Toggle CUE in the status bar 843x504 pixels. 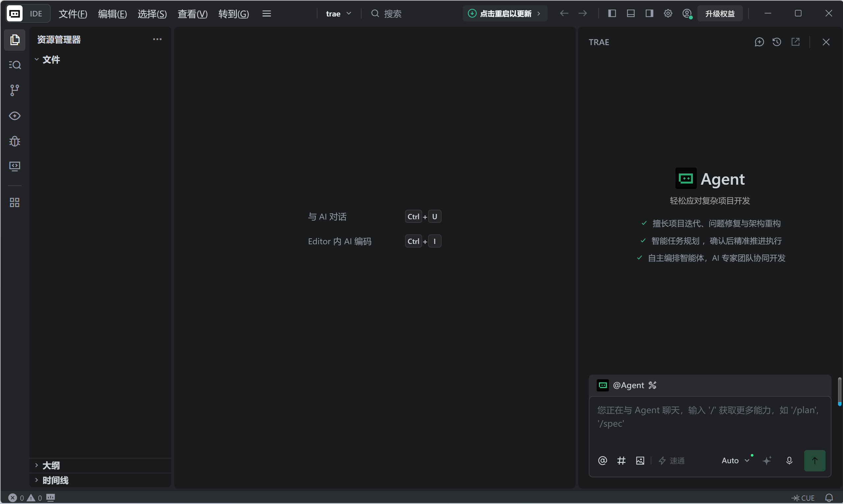(803, 498)
